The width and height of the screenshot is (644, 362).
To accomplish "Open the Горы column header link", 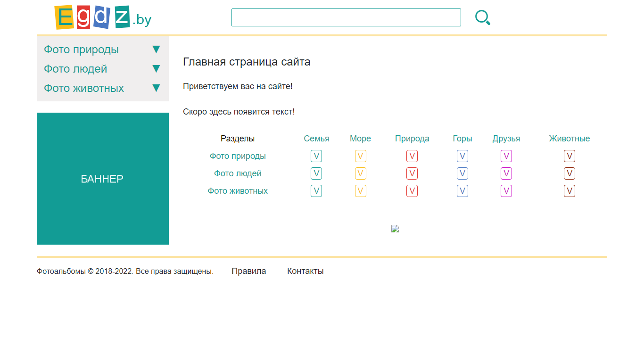I will (x=462, y=139).
